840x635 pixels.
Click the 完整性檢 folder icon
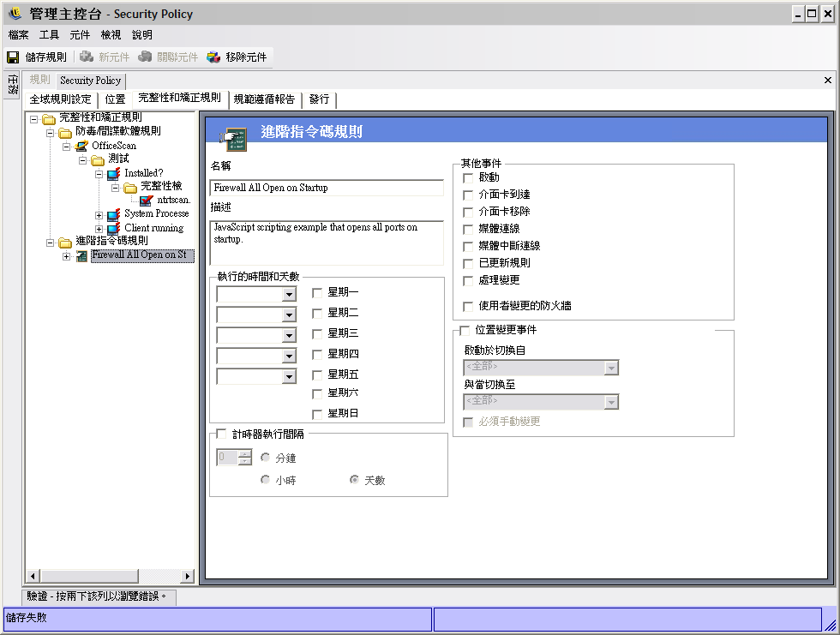point(130,188)
